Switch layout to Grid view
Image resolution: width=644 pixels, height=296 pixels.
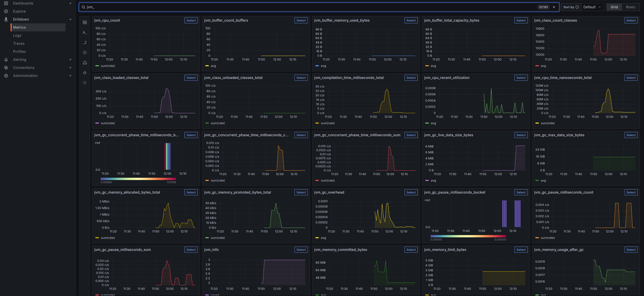[614, 7]
